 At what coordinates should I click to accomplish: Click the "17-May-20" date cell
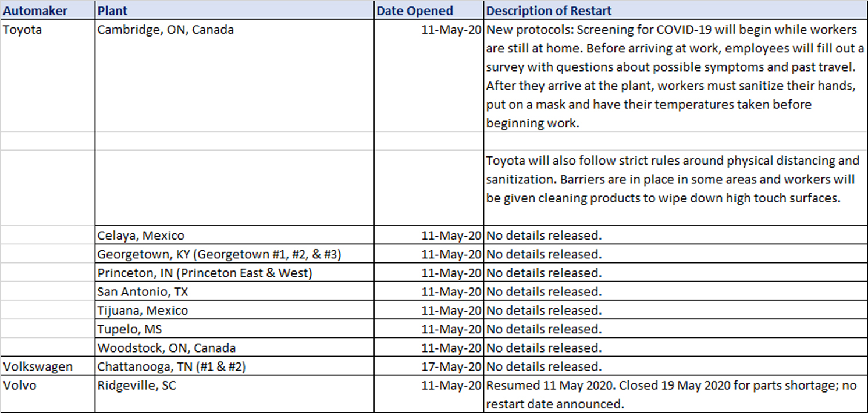click(x=451, y=366)
